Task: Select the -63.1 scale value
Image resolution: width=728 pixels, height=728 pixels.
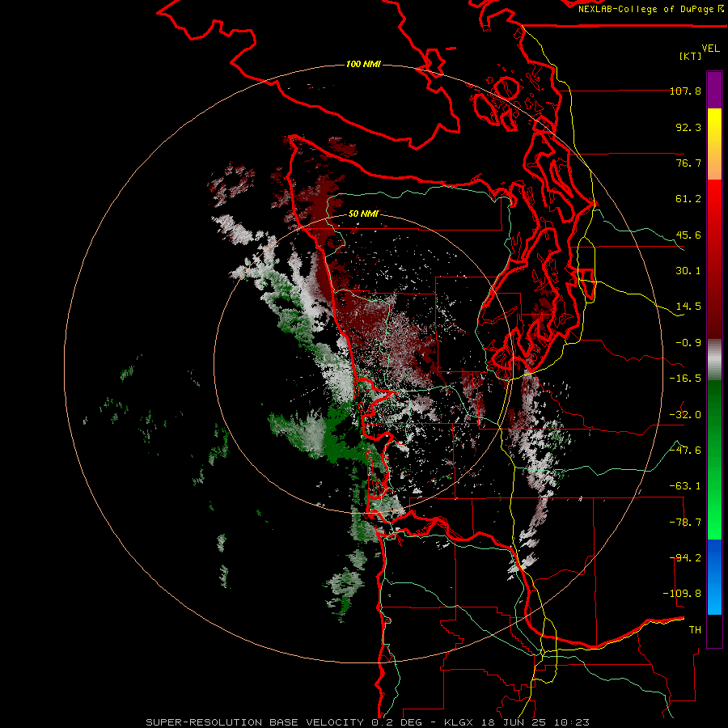Action: click(x=685, y=486)
